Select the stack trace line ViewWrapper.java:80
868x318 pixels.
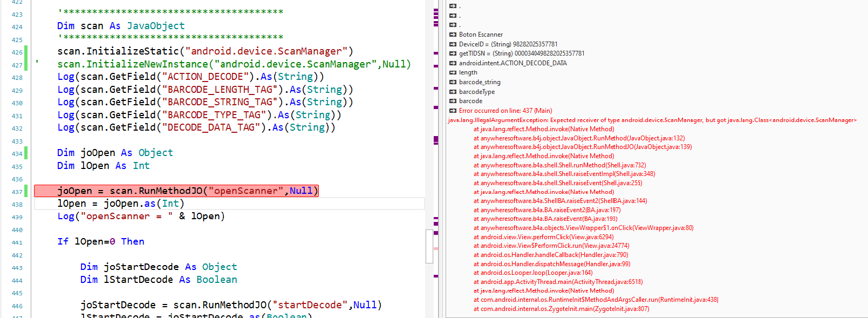pyautogui.click(x=584, y=228)
